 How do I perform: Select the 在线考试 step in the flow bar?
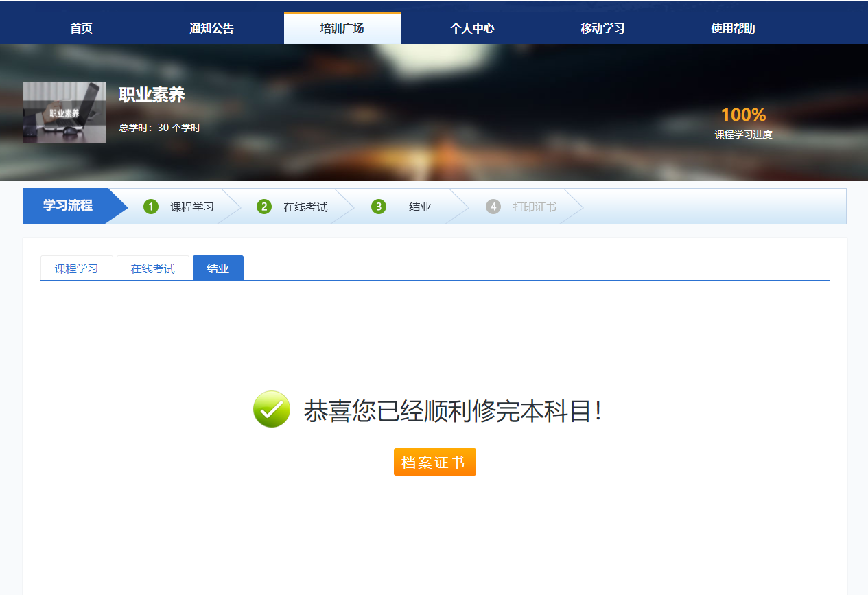305,207
